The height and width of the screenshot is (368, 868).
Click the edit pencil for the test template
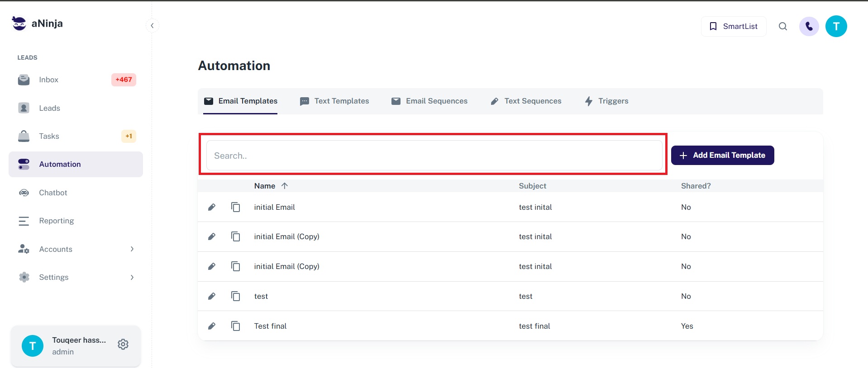[211, 296]
